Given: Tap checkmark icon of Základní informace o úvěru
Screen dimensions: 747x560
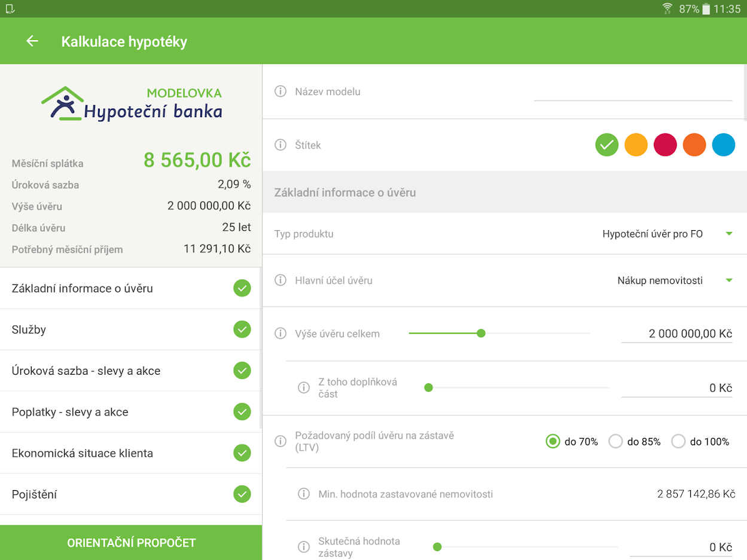Looking at the screenshot, I should point(242,288).
